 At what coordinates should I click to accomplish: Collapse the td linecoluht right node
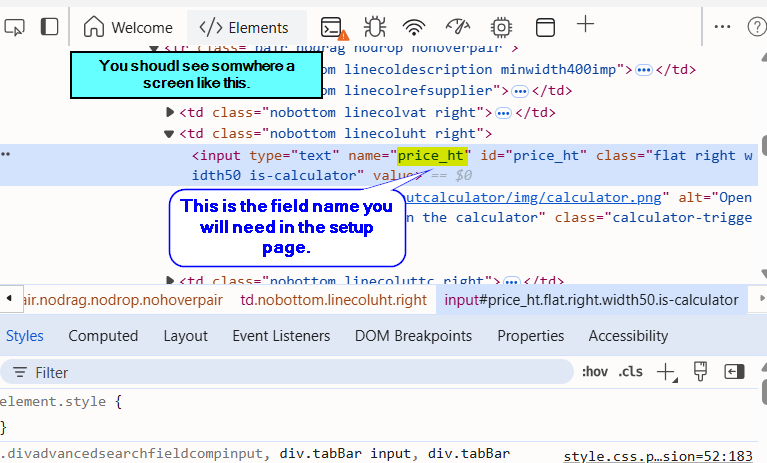(169, 133)
